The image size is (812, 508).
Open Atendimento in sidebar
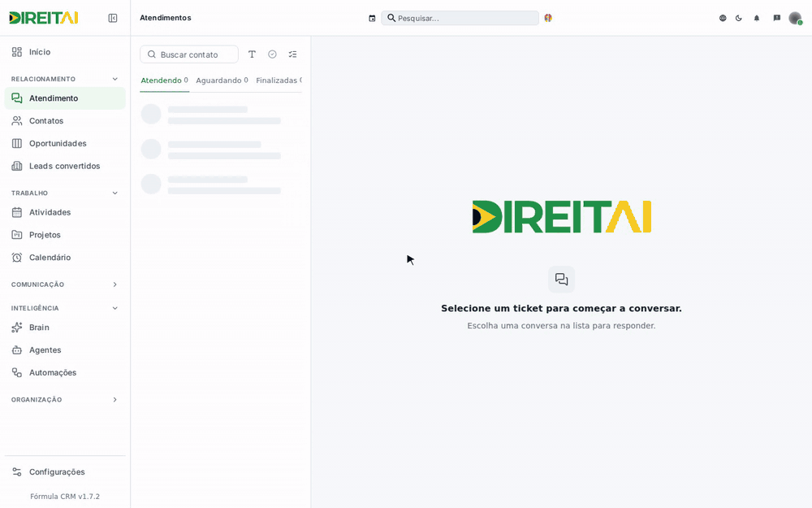click(65, 98)
